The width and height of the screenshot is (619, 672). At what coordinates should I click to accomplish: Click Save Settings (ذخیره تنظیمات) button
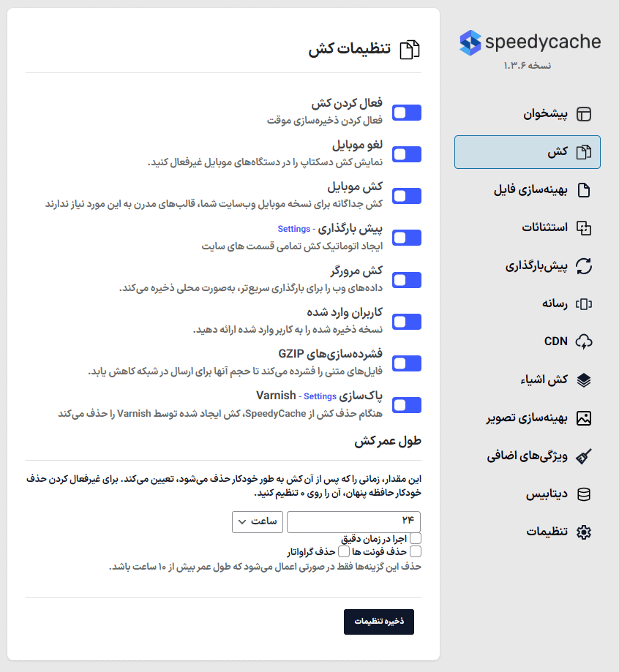(379, 622)
